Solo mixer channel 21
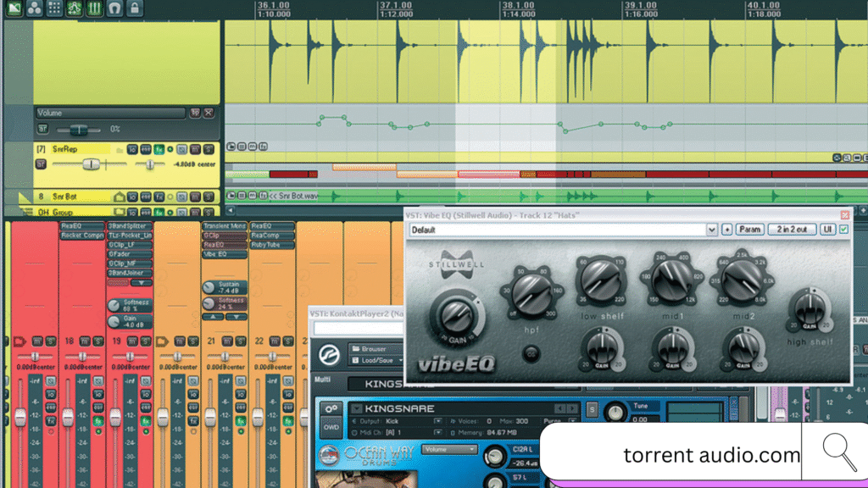 (x=240, y=341)
